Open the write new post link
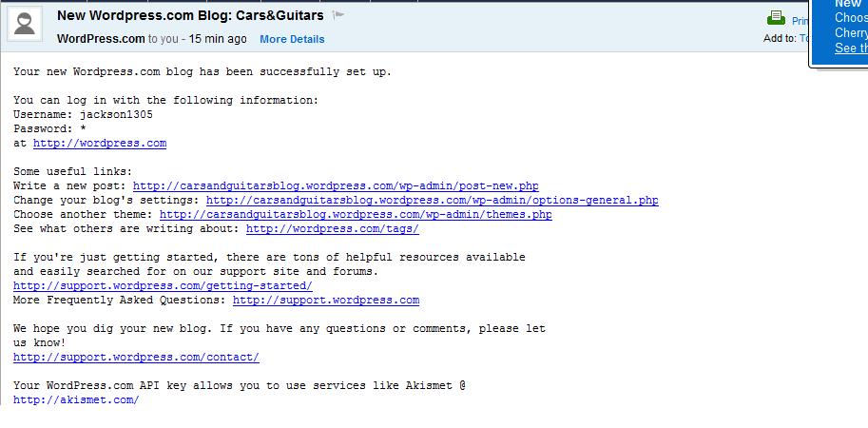 pos(336,186)
